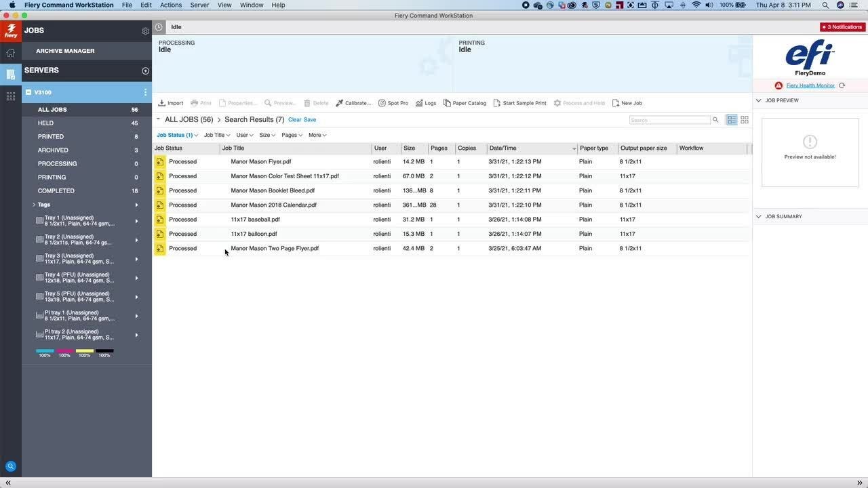Image resolution: width=868 pixels, height=488 pixels.
Task: Expand Tray 1 details arrow
Action: click(136, 221)
